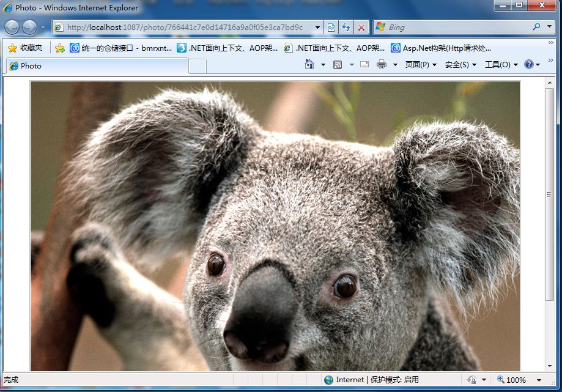Open the second .NET面向上下文 AOP bookmark
The width and height of the screenshot is (562, 392).
point(334,48)
